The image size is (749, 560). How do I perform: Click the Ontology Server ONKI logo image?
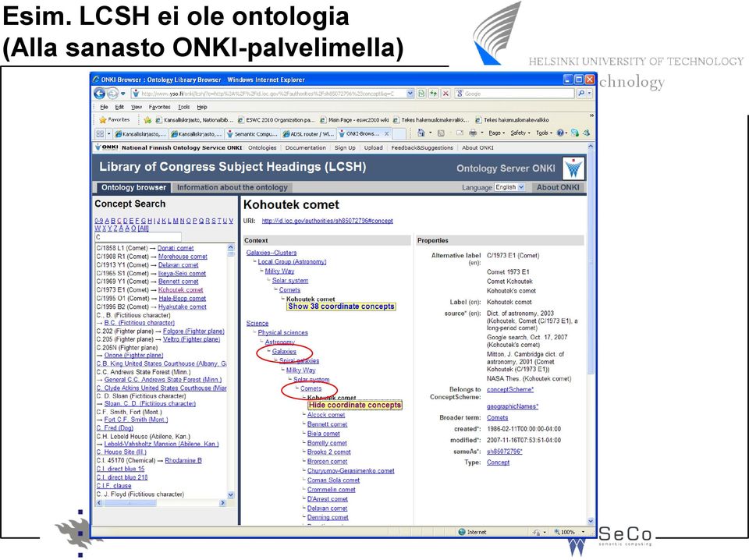click(573, 168)
